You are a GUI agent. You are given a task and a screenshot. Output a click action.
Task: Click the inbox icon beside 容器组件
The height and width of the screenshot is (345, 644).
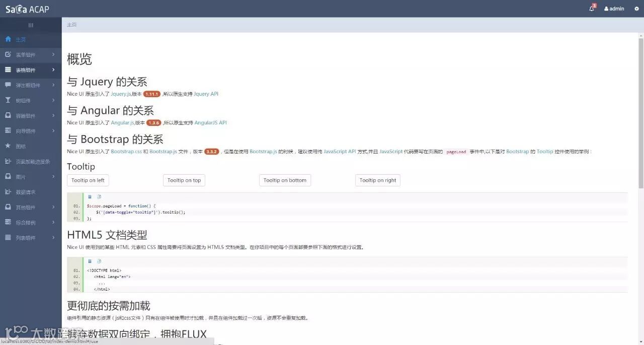click(8, 115)
